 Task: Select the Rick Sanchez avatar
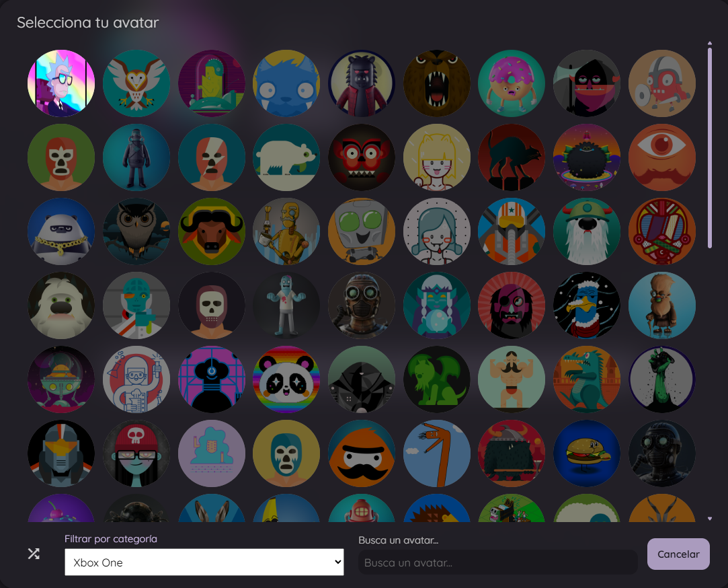61,83
